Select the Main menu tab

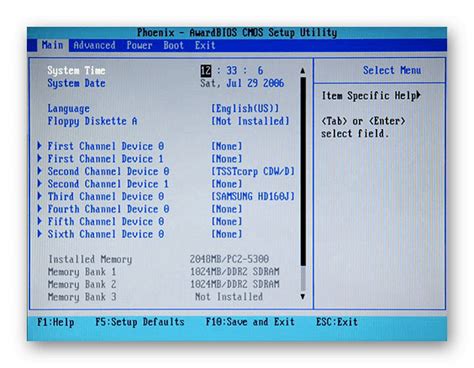52,45
